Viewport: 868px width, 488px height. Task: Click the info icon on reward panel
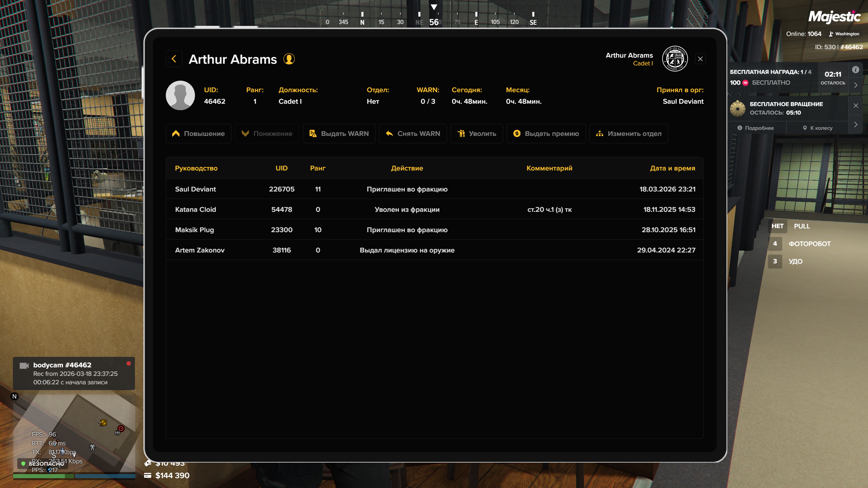click(x=855, y=69)
